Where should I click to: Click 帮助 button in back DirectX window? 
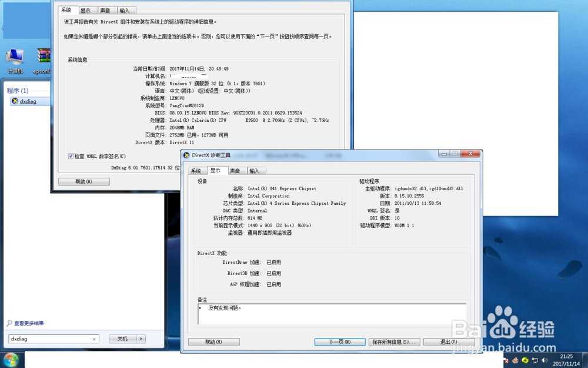84,182
